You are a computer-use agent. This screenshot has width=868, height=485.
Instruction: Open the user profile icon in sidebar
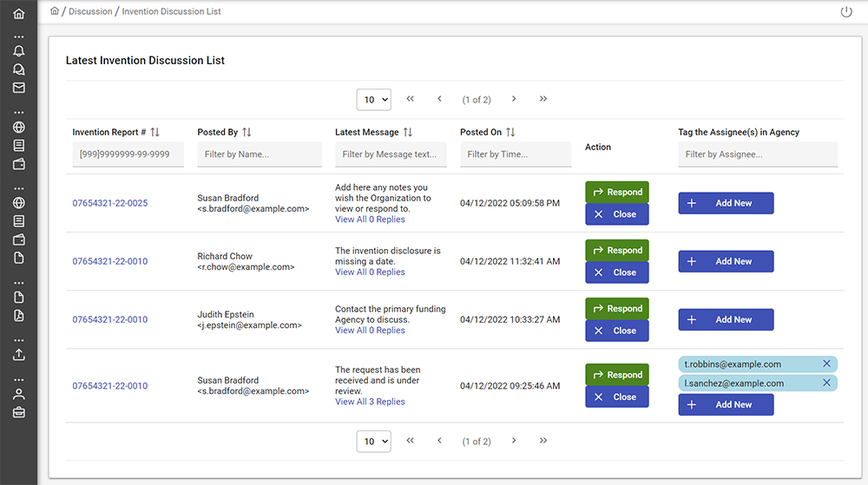pos(18,394)
